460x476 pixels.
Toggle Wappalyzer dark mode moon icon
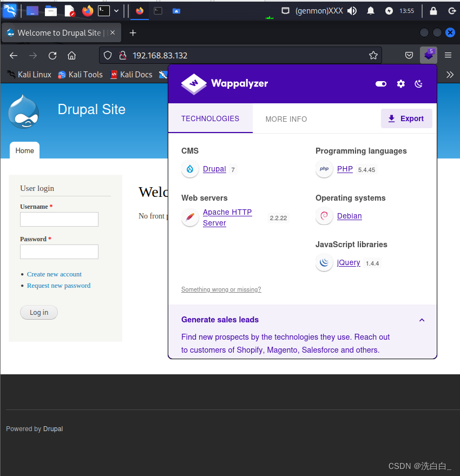419,84
